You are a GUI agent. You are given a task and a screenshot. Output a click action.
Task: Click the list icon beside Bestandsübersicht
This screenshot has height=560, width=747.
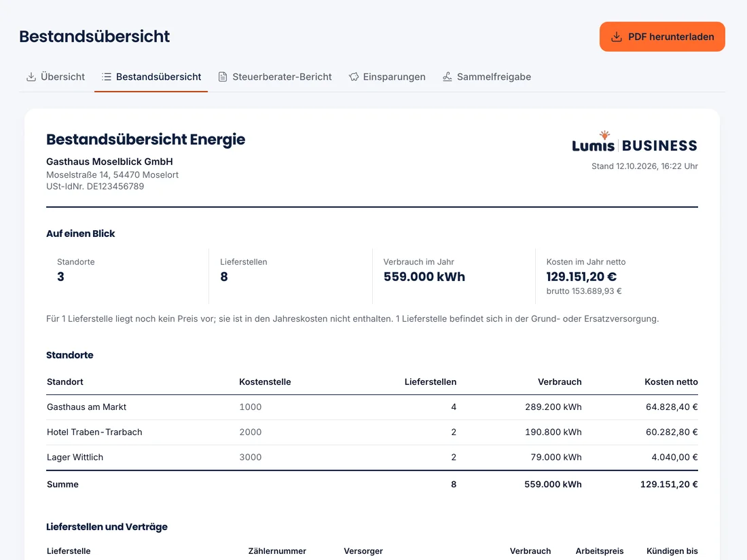click(x=106, y=77)
